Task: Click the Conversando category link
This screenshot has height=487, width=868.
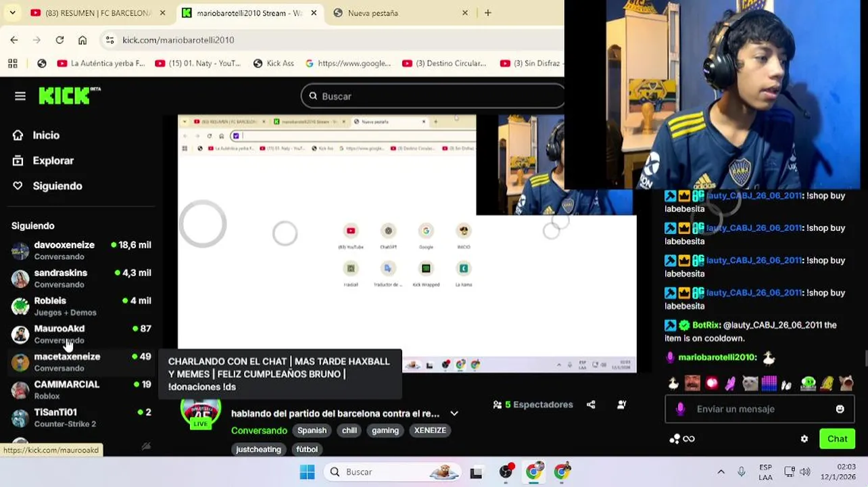Action: pyautogui.click(x=259, y=430)
